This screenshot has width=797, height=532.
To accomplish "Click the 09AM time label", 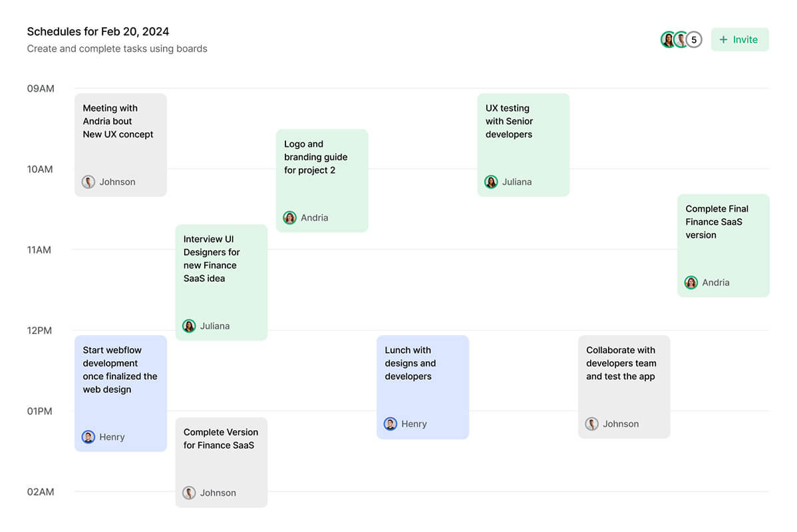I will [x=41, y=88].
